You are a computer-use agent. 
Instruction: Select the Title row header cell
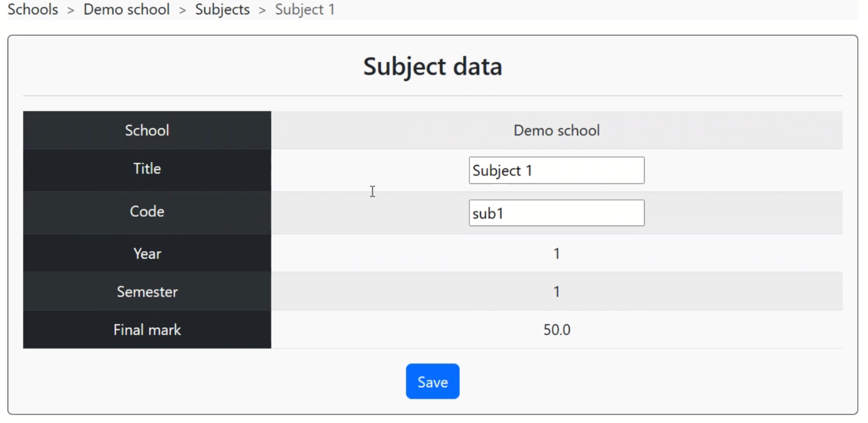[x=147, y=169]
